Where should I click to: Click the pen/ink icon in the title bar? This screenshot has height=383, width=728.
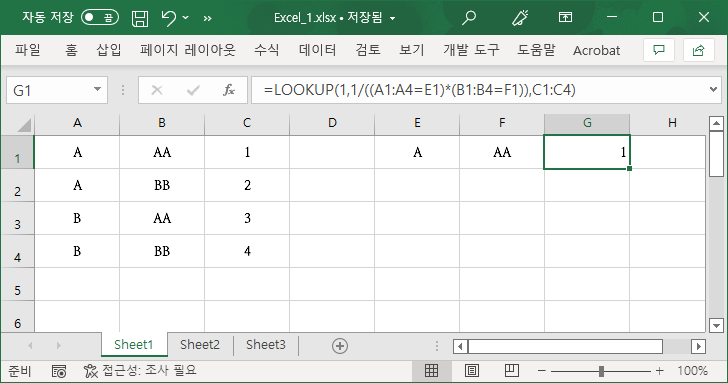pos(520,18)
